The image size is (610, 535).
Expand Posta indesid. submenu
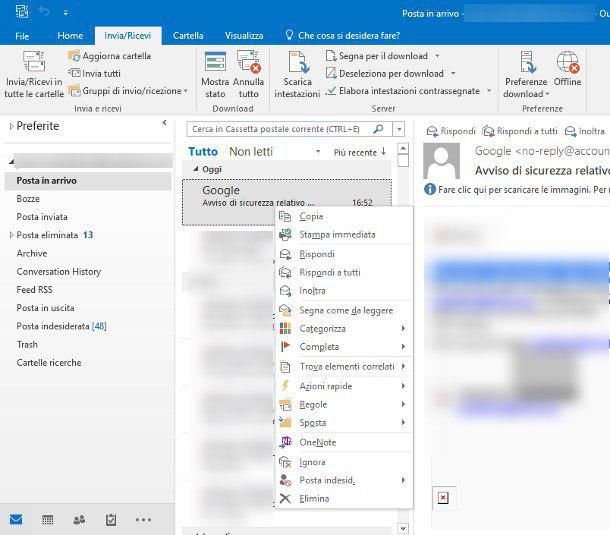tap(344, 480)
